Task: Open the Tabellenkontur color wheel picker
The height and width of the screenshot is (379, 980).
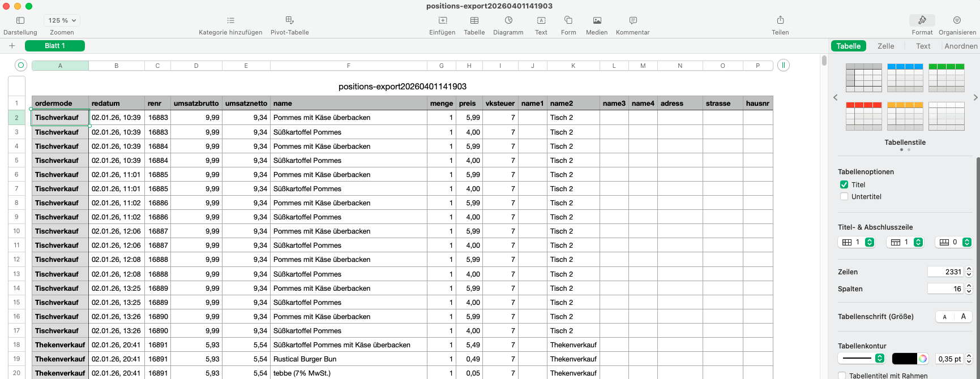Action: (x=923, y=359)
